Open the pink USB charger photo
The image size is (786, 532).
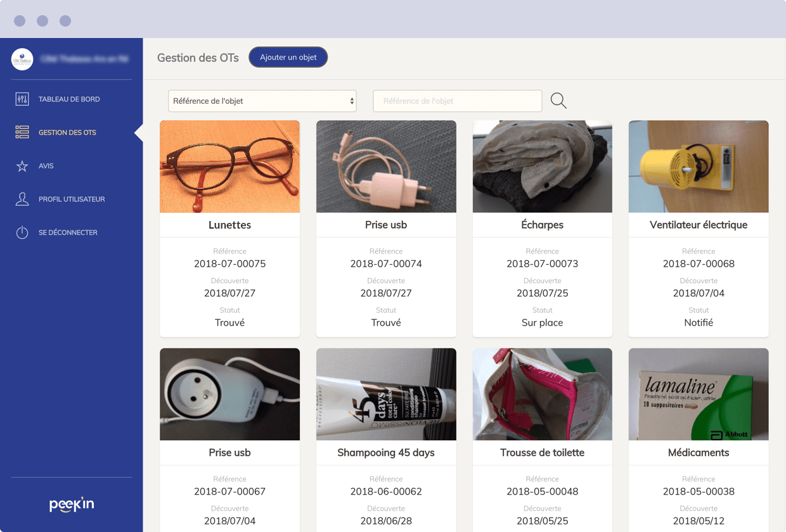click(386, 167)
